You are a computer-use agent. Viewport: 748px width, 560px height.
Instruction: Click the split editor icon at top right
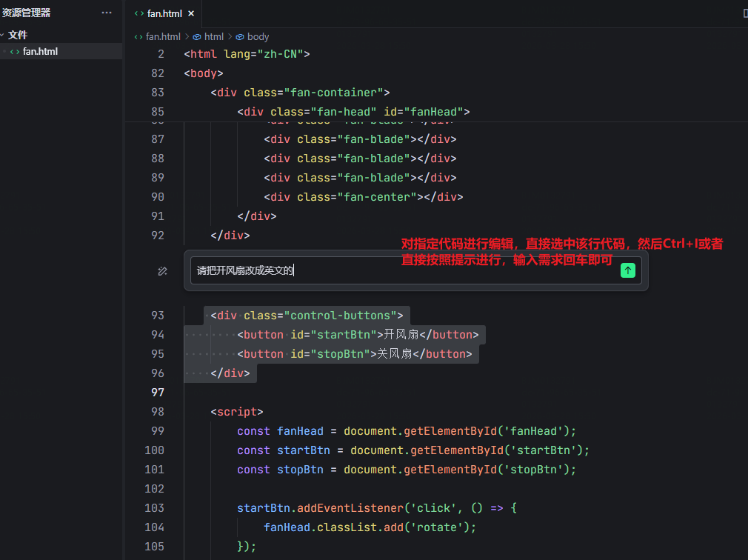[745, 13]
